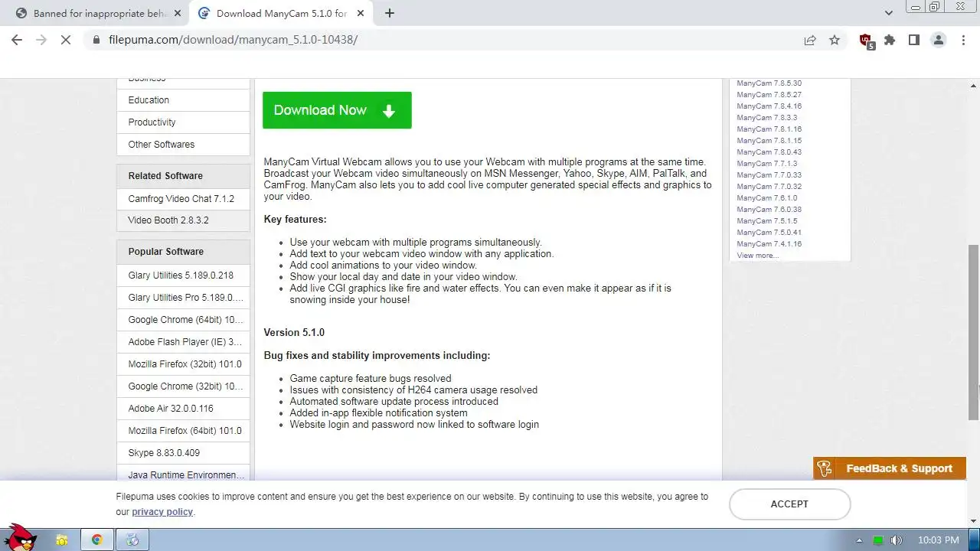Viewport: 980px width, 551px height.
Task: Select ManyCam 7.8.1.16 version
Action: click(x=769, y=129)
